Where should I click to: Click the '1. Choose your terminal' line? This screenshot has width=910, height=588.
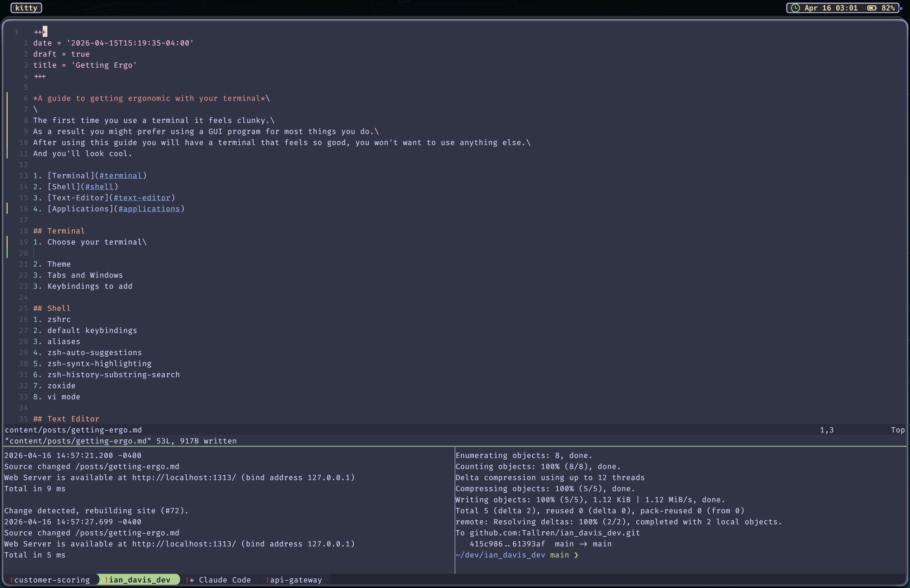point(90,242)
